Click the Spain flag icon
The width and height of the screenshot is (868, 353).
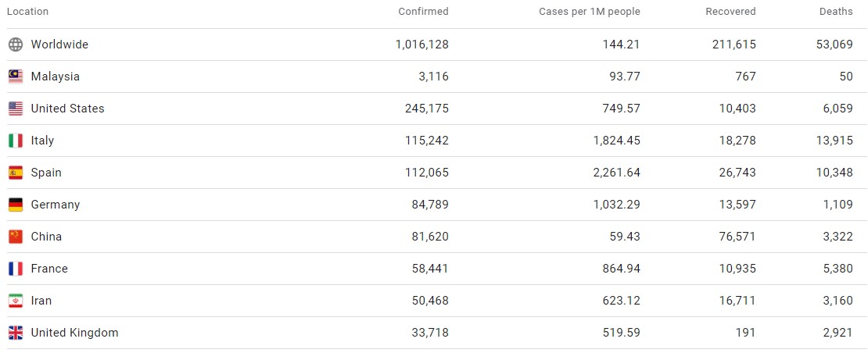(x=16, y=173)
